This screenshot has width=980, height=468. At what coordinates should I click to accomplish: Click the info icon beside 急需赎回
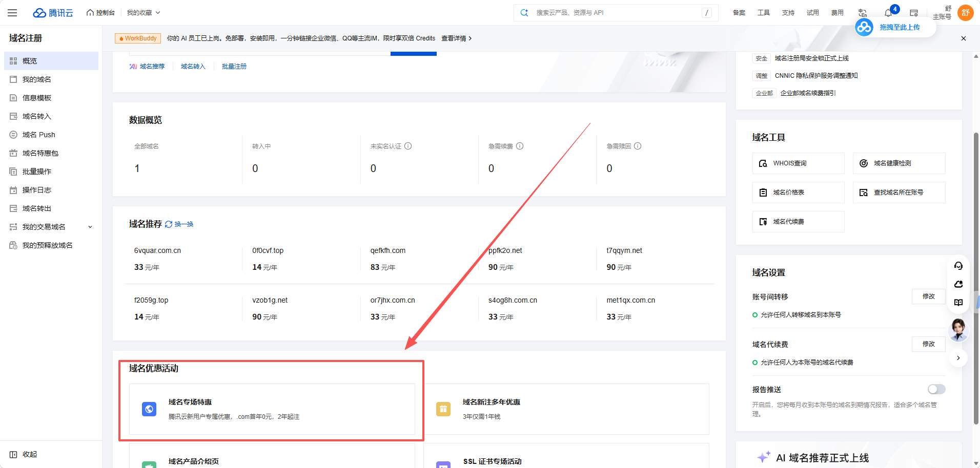pos(638,146)
